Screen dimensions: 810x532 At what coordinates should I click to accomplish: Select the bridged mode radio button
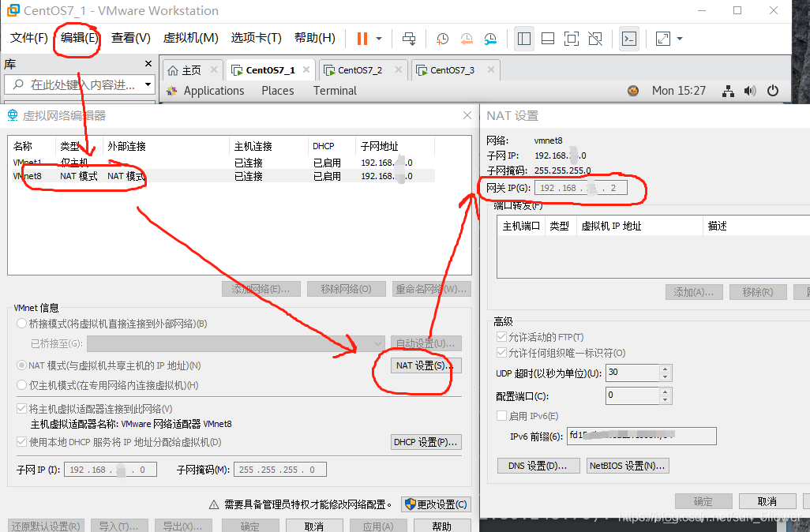tap(21, 324)
